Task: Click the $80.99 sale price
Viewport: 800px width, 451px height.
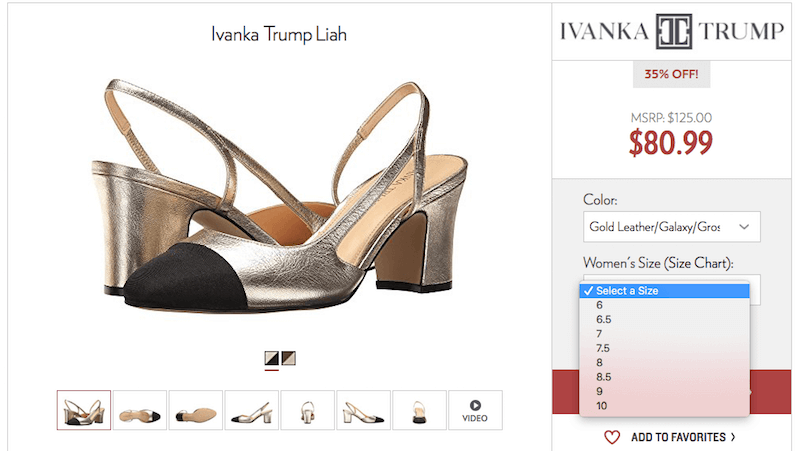Action: click(x=670, y=143)
